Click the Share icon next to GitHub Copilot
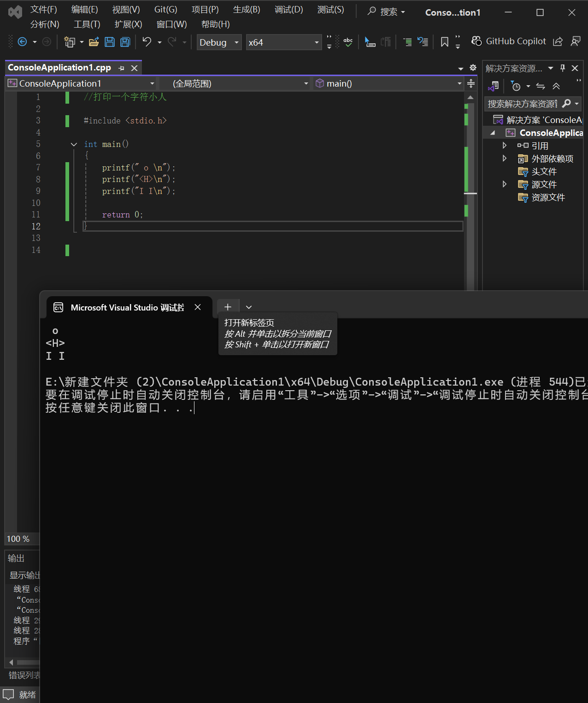Screen dimensions: 588x703 tap(558, 41)
